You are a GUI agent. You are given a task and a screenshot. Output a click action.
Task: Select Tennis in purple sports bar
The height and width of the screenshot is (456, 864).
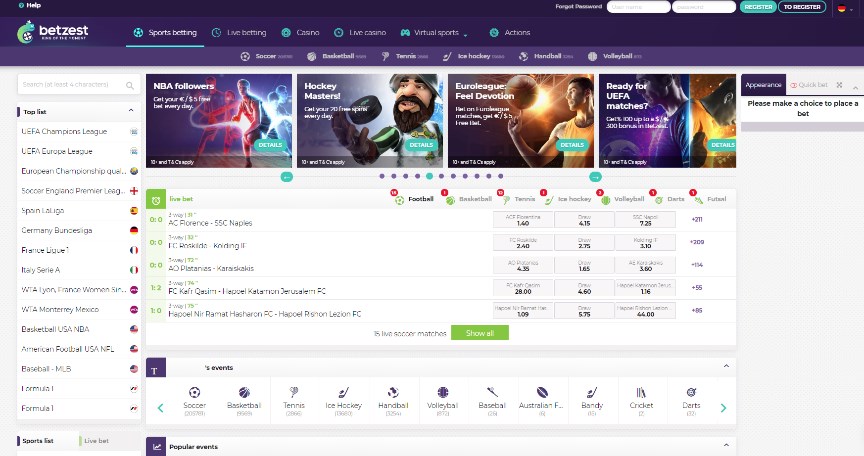tap(405, 56)
